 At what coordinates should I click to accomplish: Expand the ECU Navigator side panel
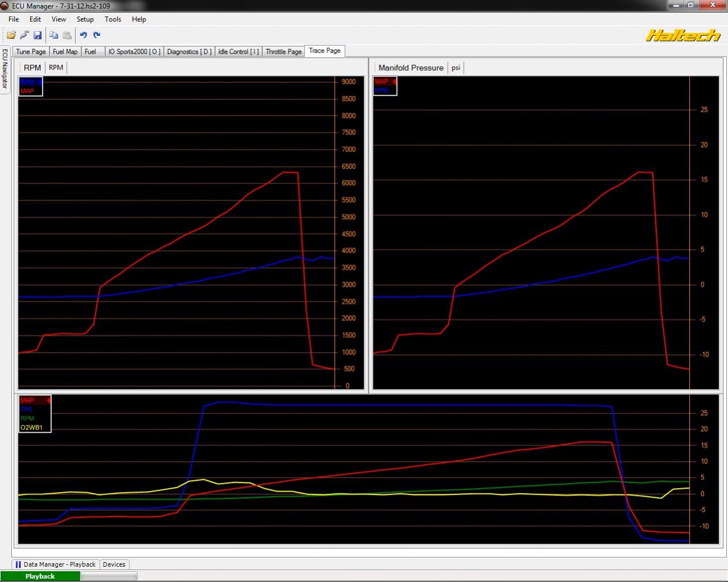[5, 69]
